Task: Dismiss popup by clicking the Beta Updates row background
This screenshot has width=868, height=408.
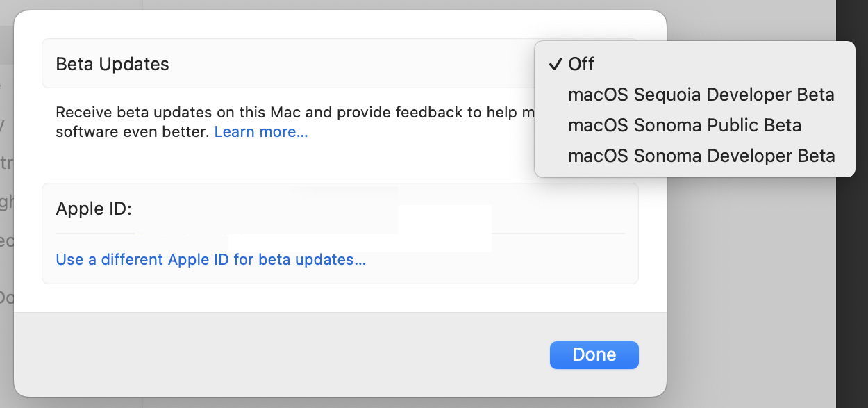Action: click(347, 64)
